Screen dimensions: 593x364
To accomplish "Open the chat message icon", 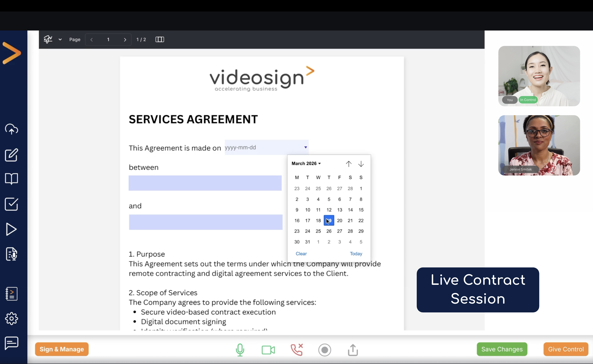I will pyautogui.click(x=11, y=343).
